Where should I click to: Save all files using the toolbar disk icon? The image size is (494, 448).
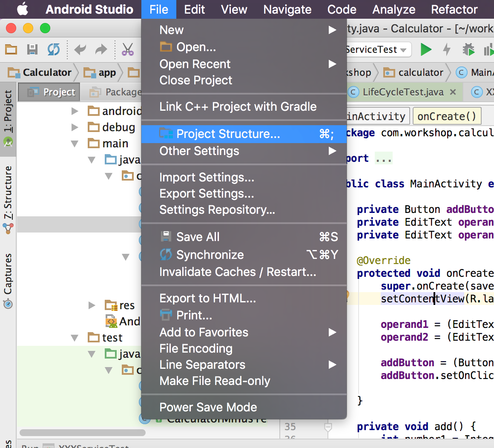[x=32, y=49]
